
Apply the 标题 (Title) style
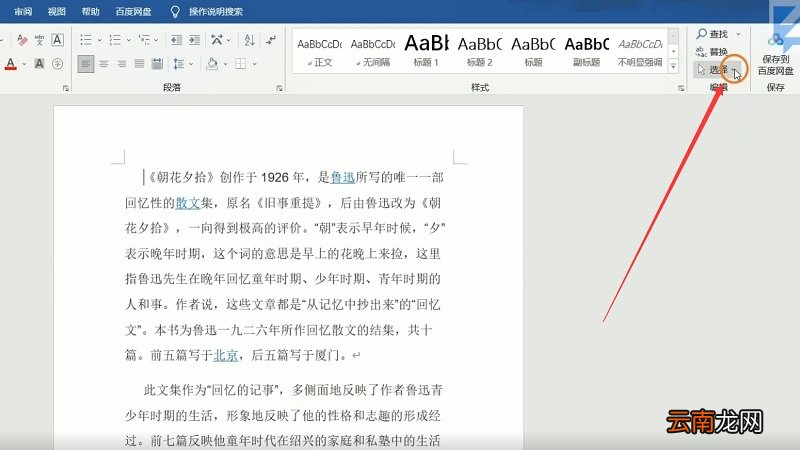pos(533,52)
